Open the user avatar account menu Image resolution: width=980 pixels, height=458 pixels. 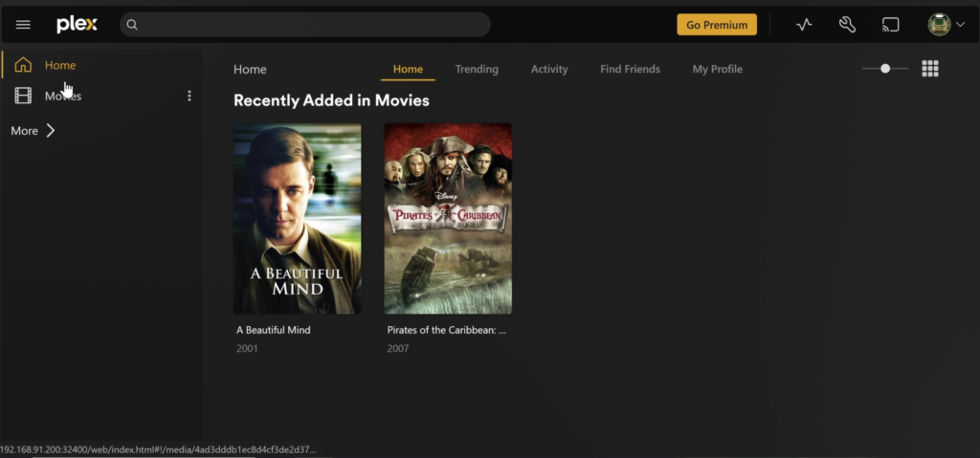tap(946, 25)
